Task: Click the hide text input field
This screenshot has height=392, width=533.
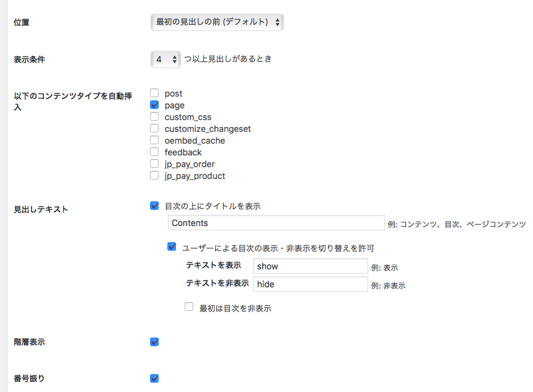Action: 311,284
